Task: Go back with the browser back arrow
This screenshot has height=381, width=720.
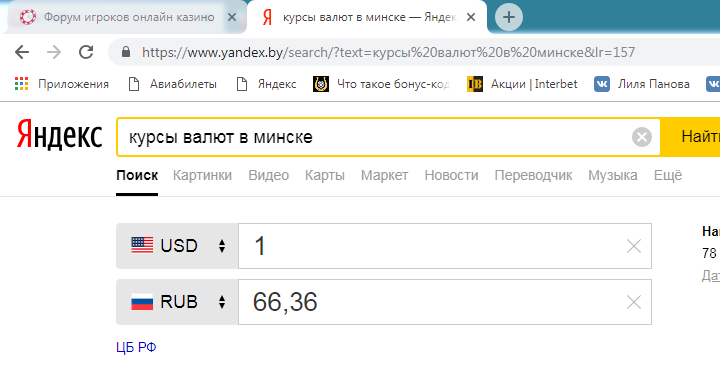Action: click(22, 52)
